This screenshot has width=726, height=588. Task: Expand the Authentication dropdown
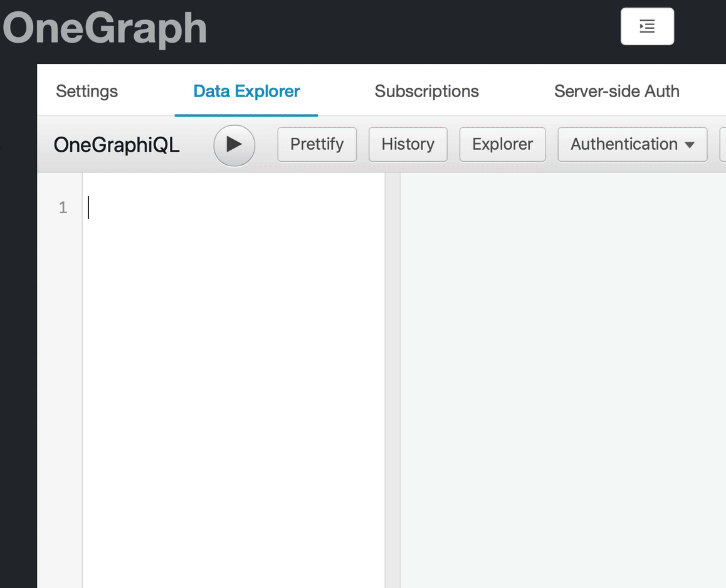(x=632, y=144)
